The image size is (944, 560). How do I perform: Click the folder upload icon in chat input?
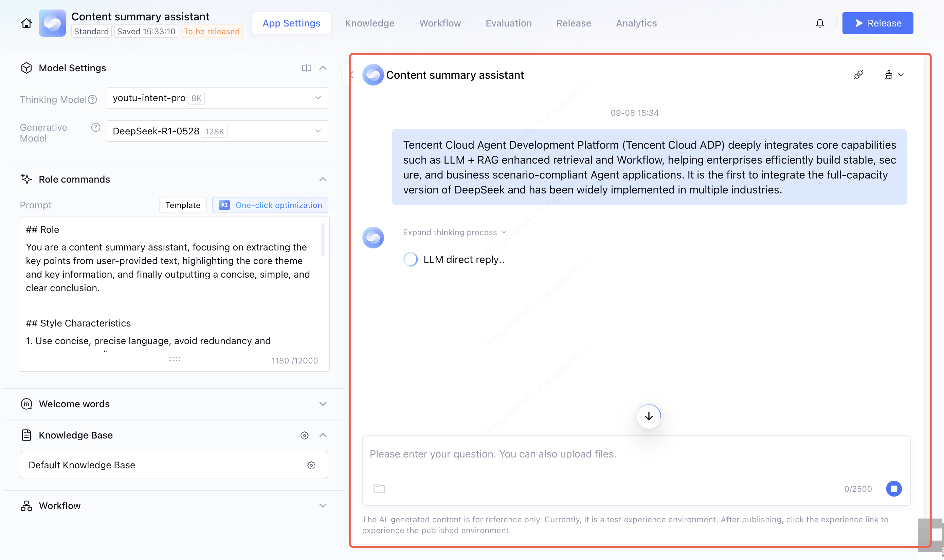[x=379, y=488]
